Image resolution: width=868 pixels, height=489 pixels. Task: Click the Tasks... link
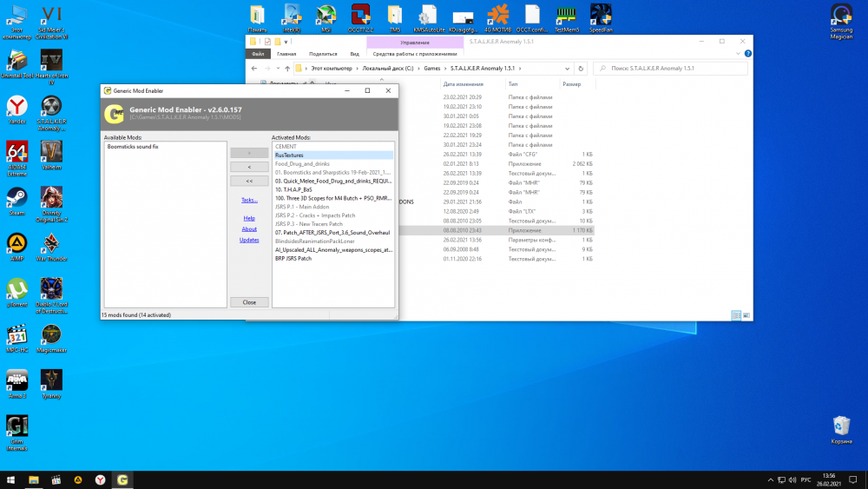tap(249, 200)
